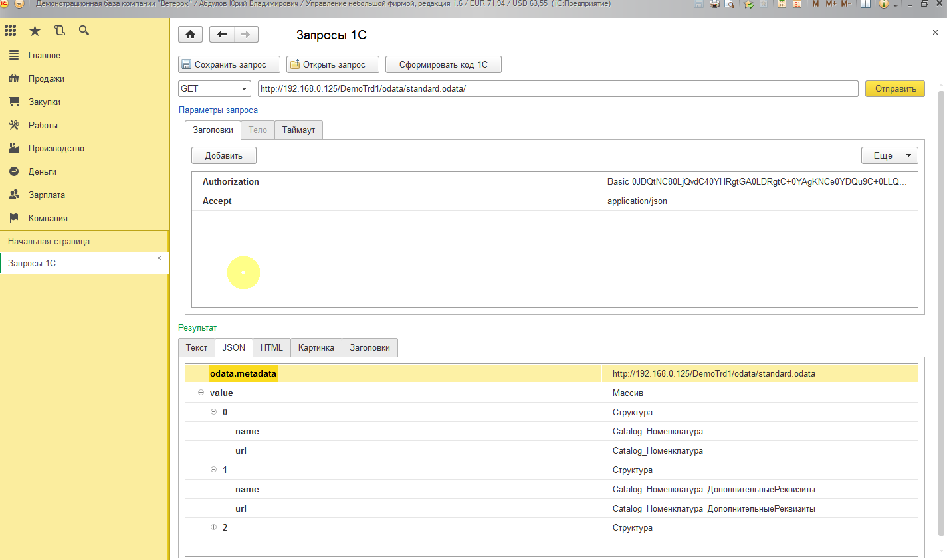Open the Закупки section
The image size is (947, 560).
coord(84,102)
